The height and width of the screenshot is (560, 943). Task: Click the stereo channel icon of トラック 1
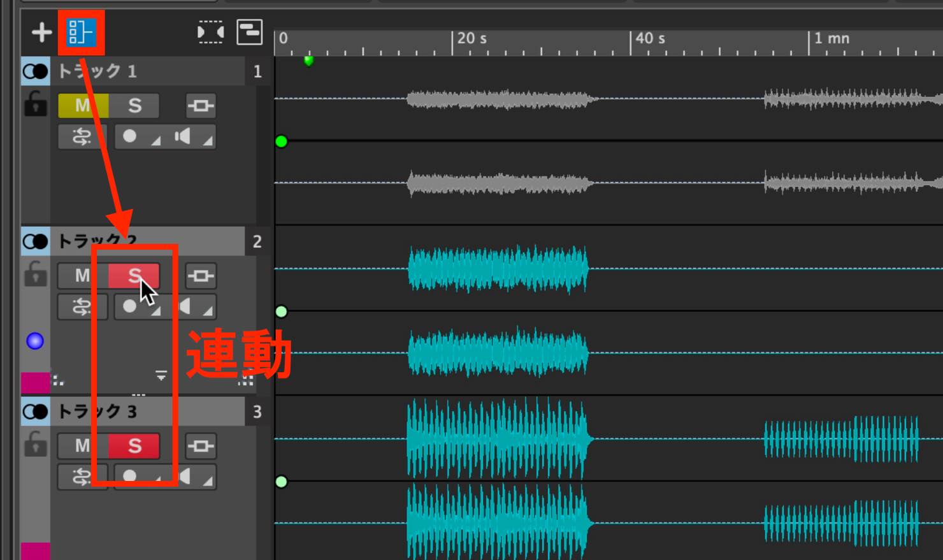36,71
